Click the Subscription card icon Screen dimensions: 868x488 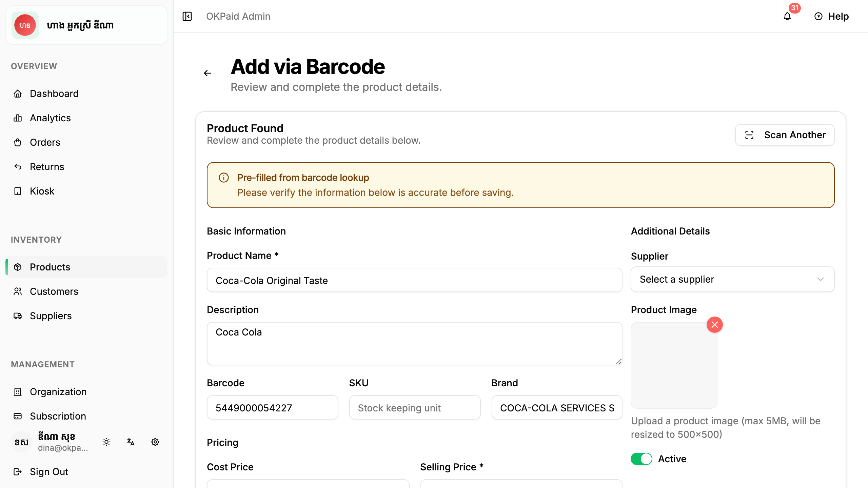coord(18,416)
